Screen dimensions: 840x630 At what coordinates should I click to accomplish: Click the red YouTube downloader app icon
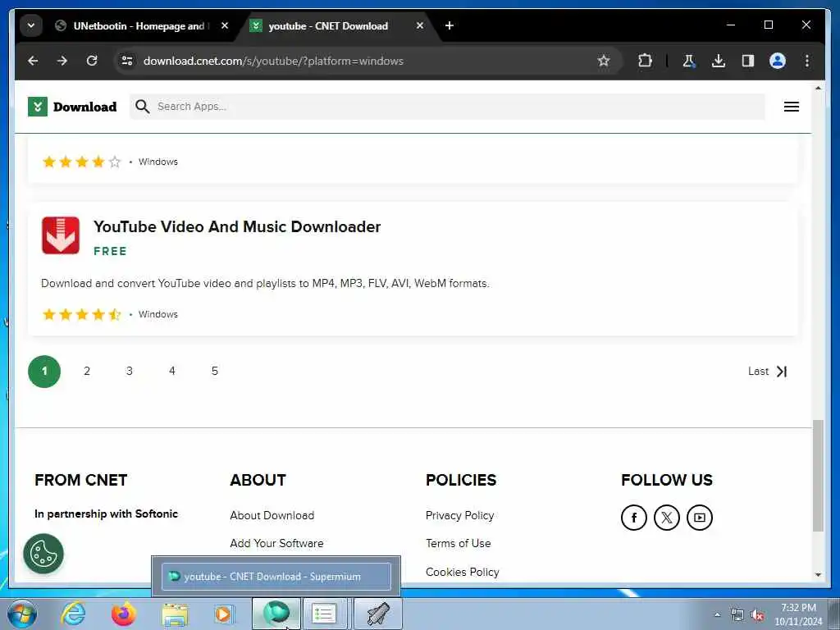pos(61,235)
